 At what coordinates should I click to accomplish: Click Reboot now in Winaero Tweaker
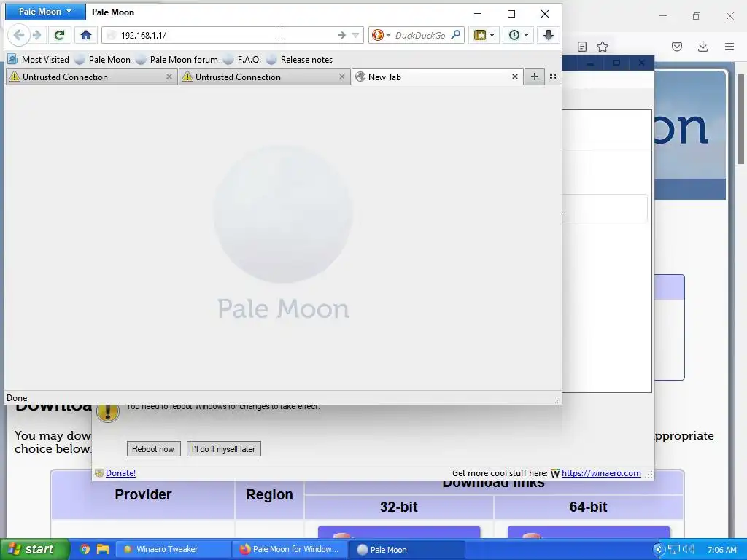tap(153, 449)
